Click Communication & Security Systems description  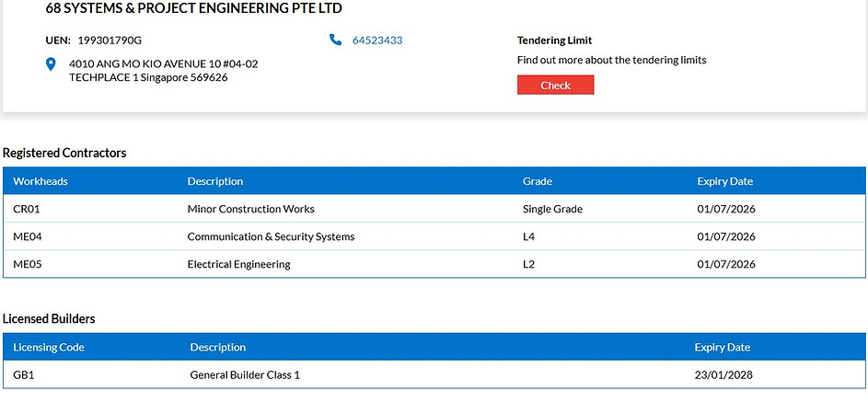[271, 236]
